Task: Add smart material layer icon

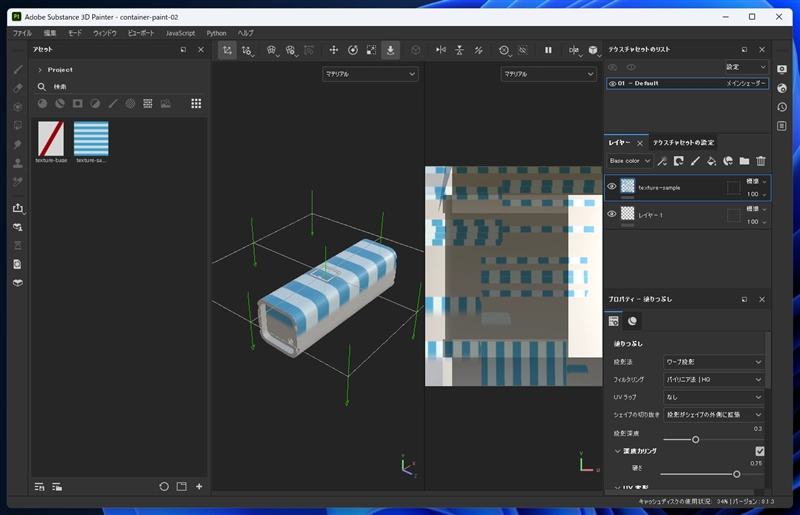Action: coord(728,161)
